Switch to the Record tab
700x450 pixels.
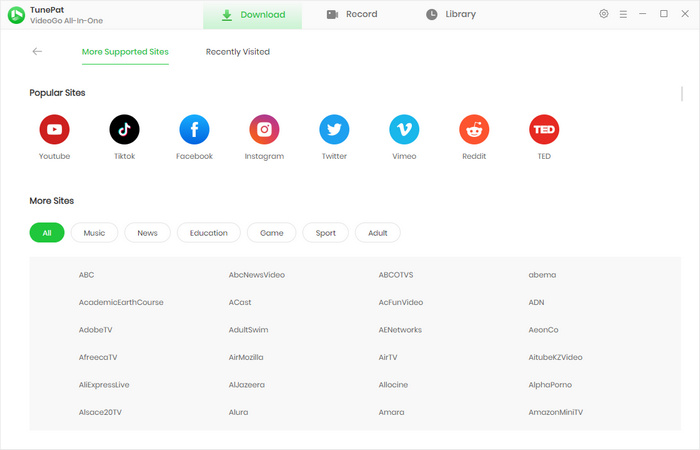[x=351, y=14]
